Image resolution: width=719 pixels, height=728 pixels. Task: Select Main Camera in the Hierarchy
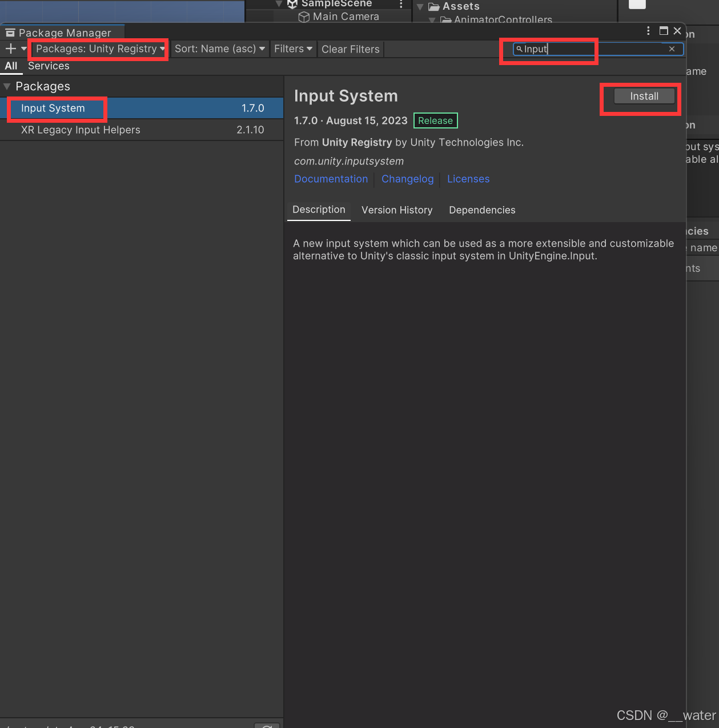[x=346, y=17]
